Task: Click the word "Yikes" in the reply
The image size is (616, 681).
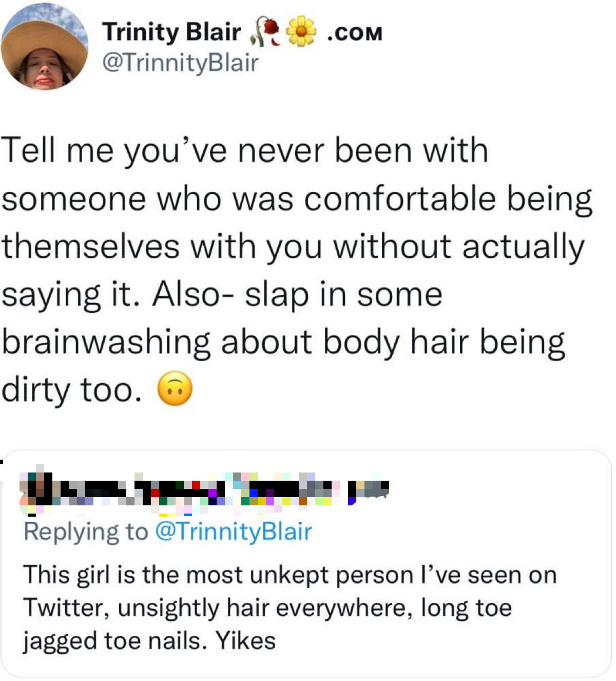Action: (245, 641)
